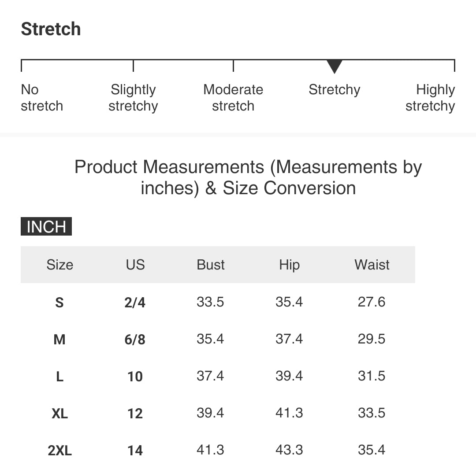Select the L size row label
476x465 pixels.
click(x=60, y=376)
